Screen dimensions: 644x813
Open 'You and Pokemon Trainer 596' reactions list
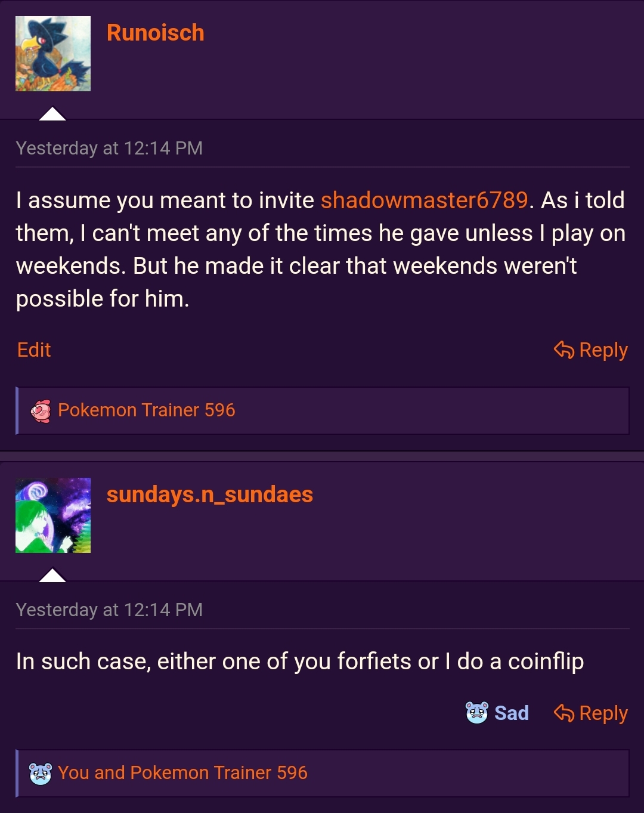pyautogui.click(x=182, y=773)
